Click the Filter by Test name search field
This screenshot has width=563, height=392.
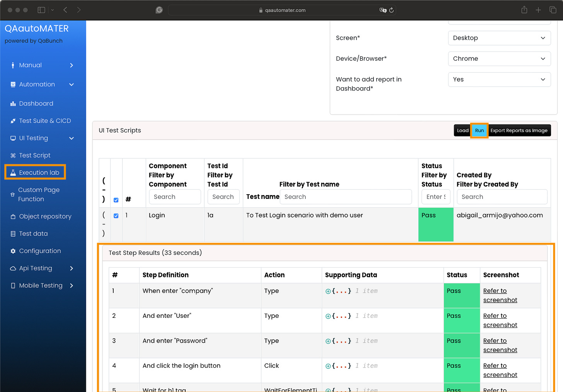346,197
